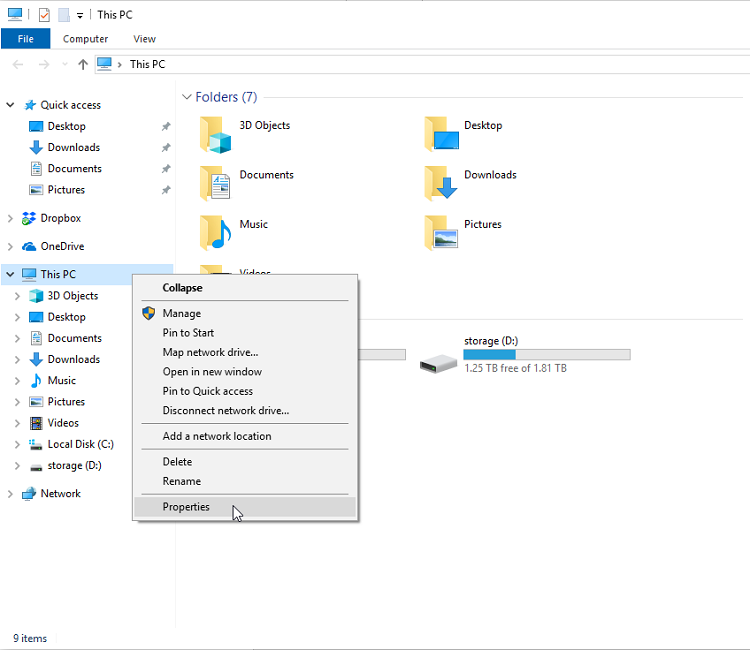Viewport: 750px width, 650px height.
Task: Click pin icon next to Quick access Downloads
Action: click(x=166, y=147)
